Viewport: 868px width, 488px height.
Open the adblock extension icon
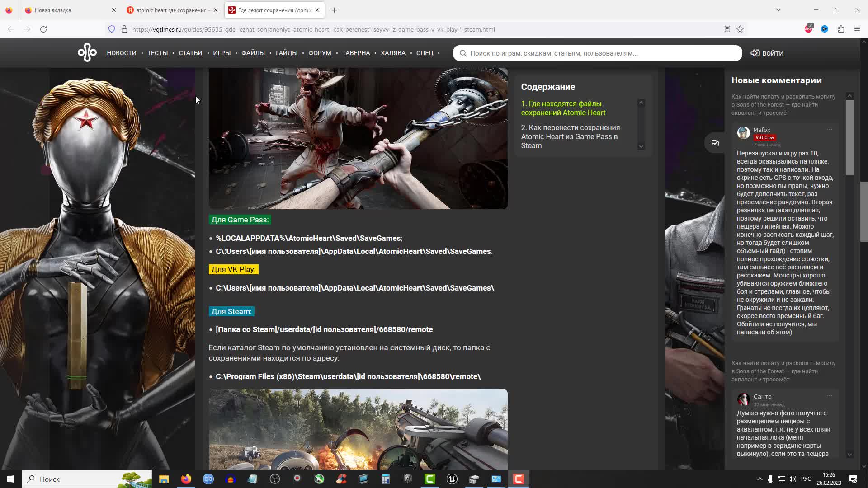[x=808, y=29]
